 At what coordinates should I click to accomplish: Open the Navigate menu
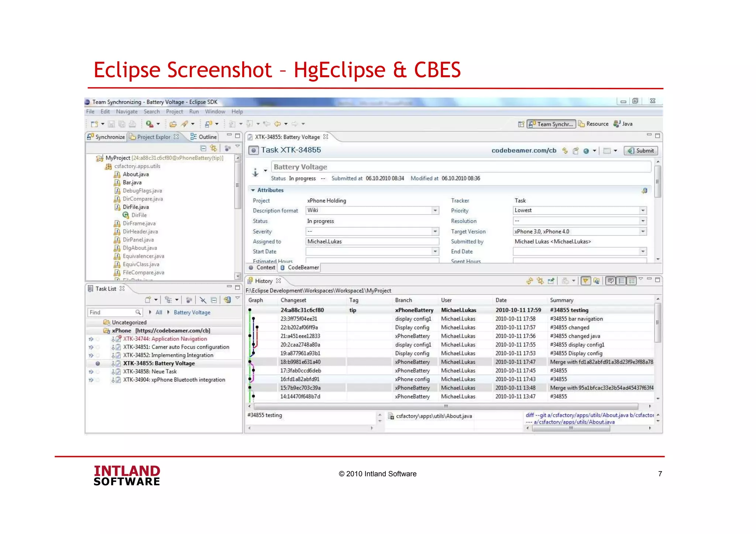pyautogui.click(x=127, y=112)
